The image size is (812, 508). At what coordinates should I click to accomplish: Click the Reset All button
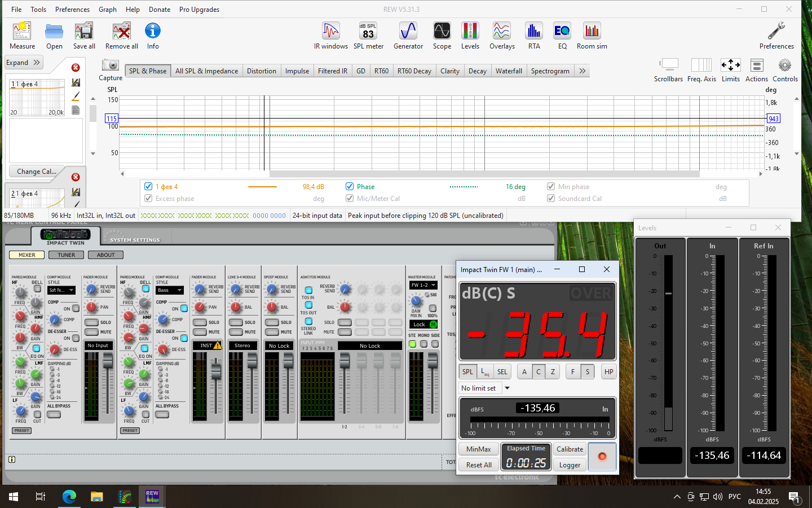[479, 465]
